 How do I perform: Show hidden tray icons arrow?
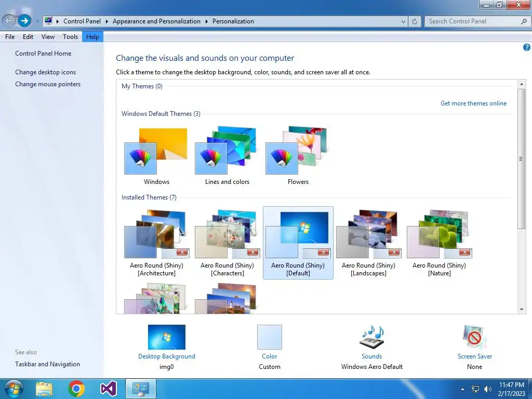pos(462,389)
